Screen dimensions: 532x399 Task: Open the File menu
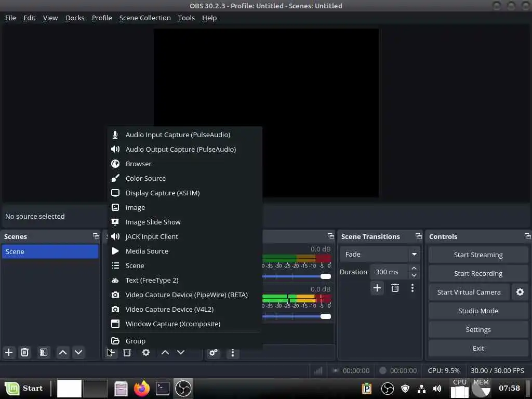tap(10, 18)
